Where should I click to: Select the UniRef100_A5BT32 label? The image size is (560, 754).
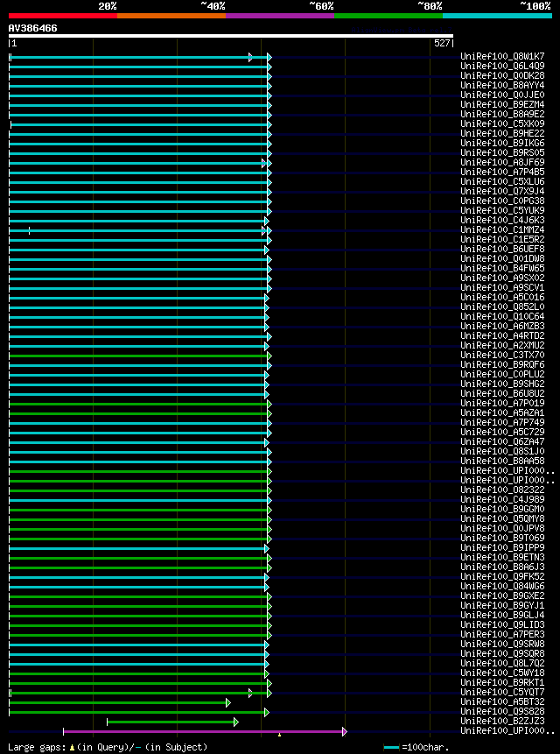502,701
